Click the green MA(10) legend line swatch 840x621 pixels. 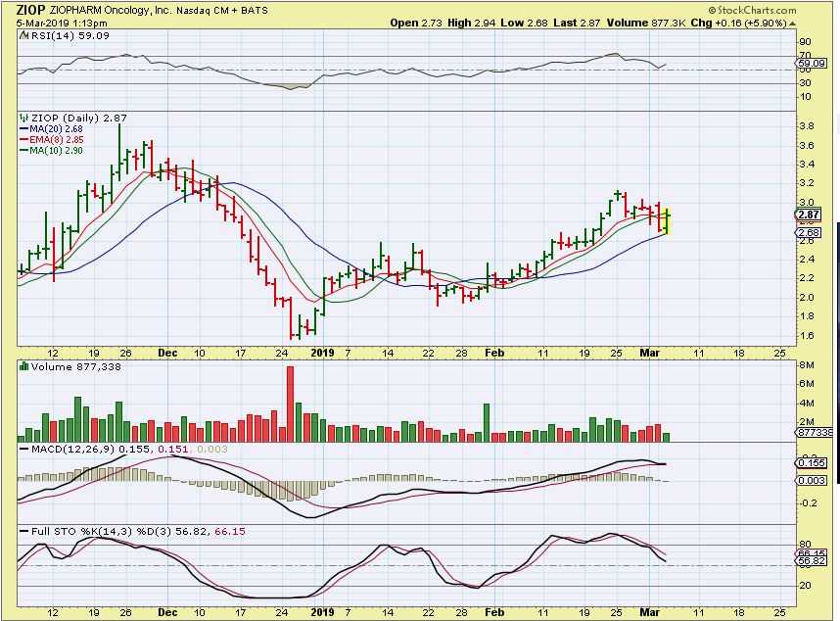[23, 151]
